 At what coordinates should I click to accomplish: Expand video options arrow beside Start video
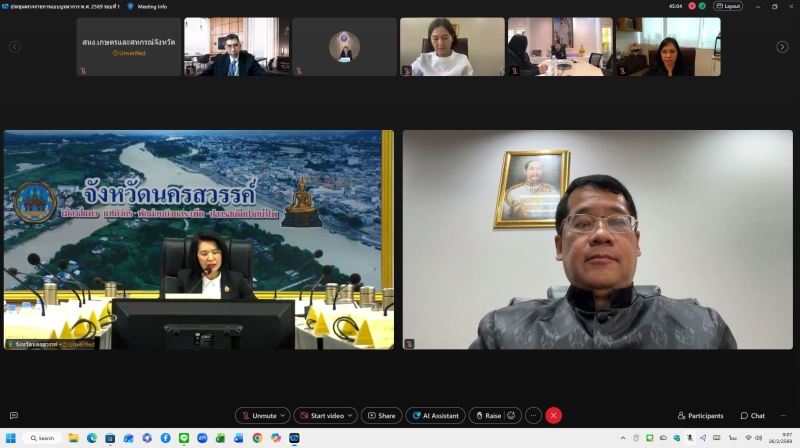351,415
